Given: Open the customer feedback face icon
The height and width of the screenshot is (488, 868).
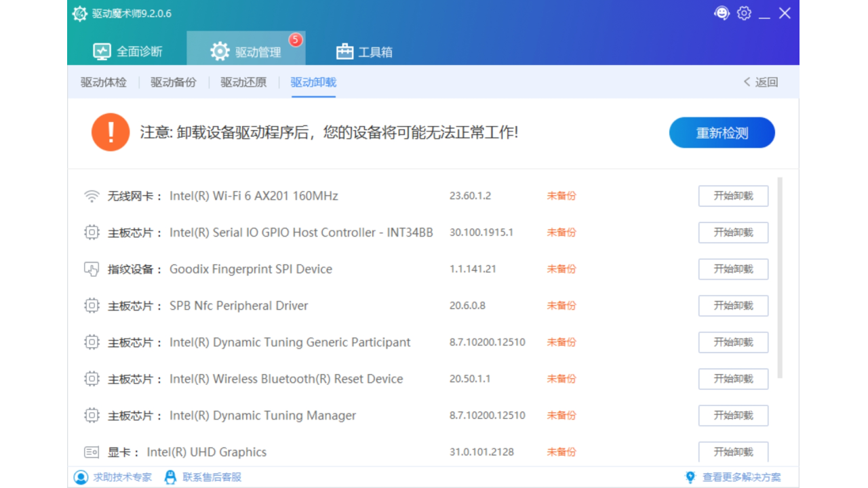Looking at the screenshot, I should pyautogui.click(x=722, y=13).
